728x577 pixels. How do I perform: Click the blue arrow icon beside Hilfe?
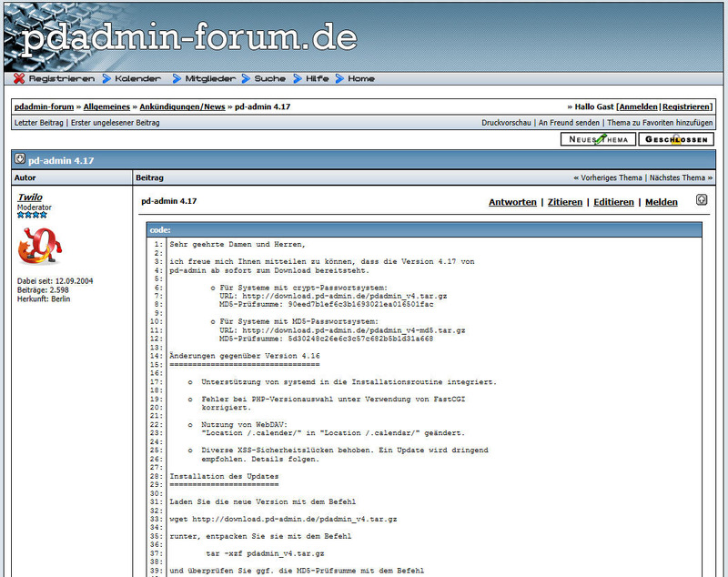(298, 79)
